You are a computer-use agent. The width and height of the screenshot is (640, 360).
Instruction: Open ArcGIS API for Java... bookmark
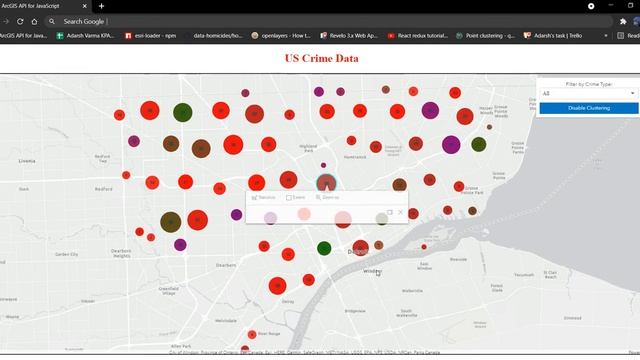(x=23, y=36)
